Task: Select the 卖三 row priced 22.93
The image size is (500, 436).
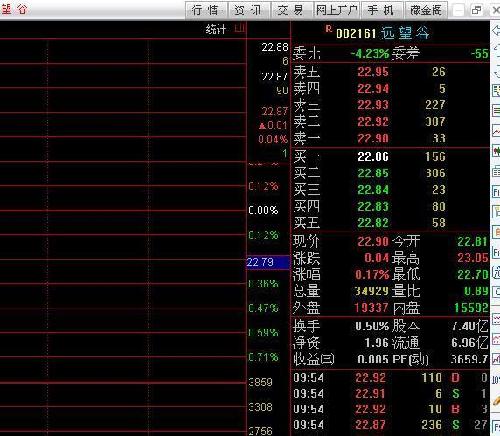Action: tap(390, 105)
